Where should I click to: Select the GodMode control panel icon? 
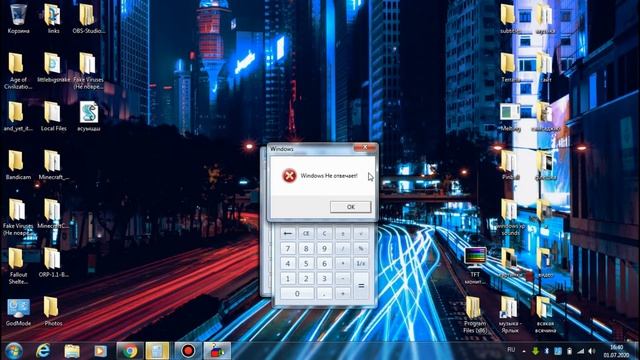18,313
